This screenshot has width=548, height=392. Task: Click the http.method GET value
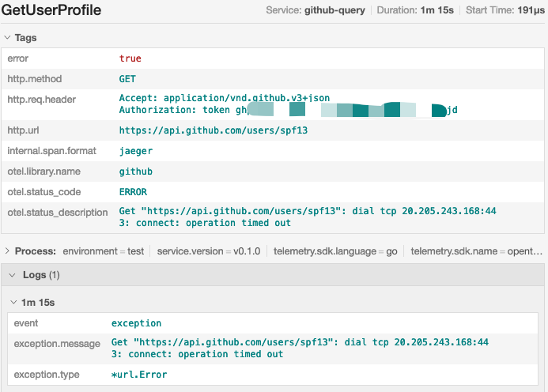pos(127,79)
